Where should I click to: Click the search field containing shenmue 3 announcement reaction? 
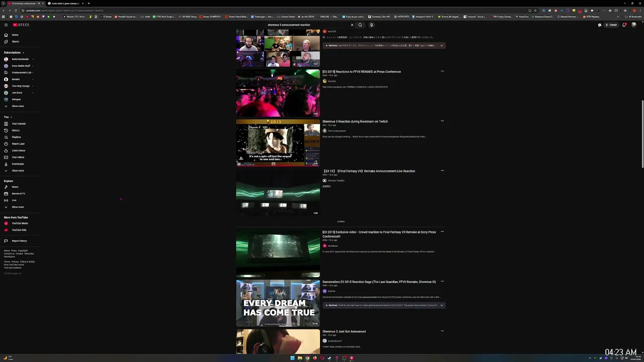tap(307, 25)
